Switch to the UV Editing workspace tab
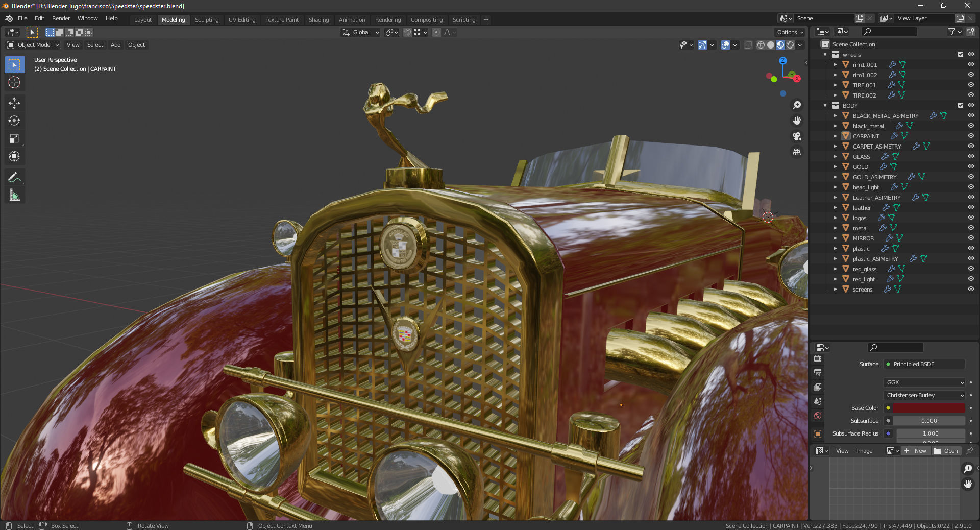 (242, 20)
